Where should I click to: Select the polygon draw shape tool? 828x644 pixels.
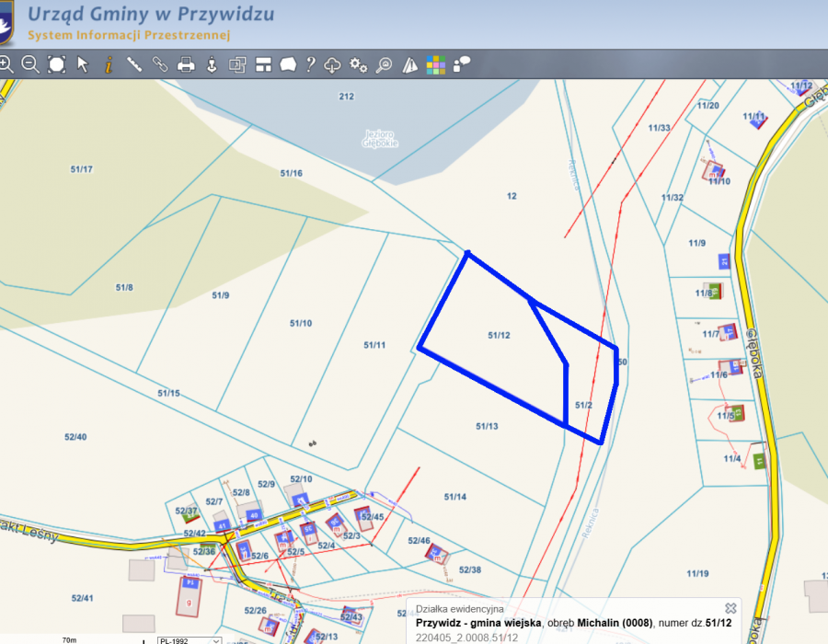point(288,64)
